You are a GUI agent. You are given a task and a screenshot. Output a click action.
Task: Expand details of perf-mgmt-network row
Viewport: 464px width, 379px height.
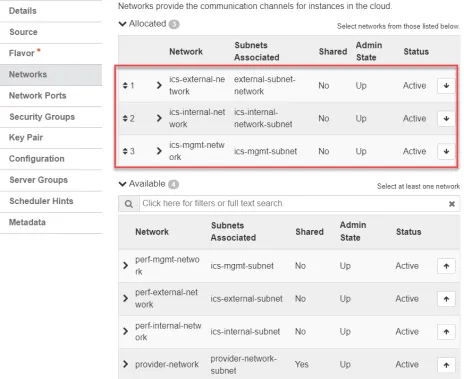[x=125, y=266]
